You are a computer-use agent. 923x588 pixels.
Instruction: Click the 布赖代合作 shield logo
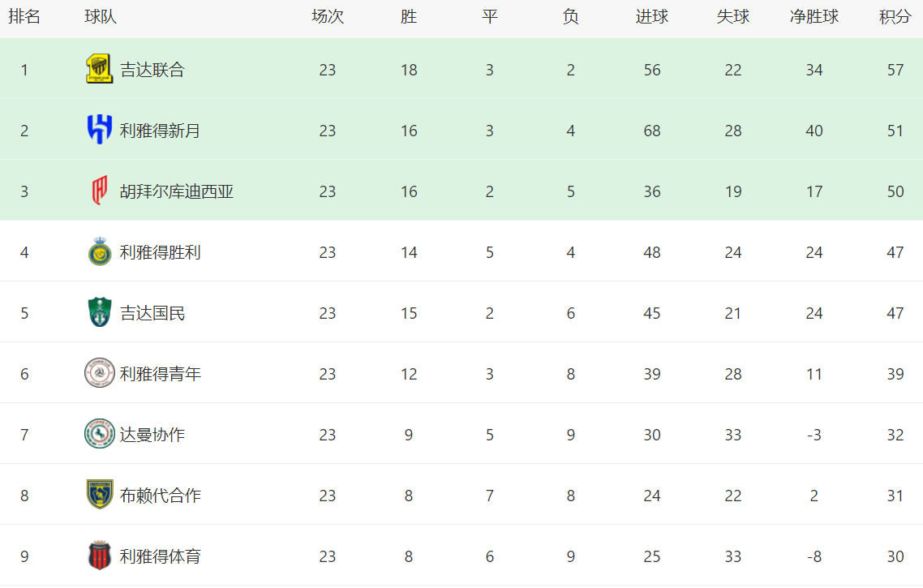[x=99, y=496]
